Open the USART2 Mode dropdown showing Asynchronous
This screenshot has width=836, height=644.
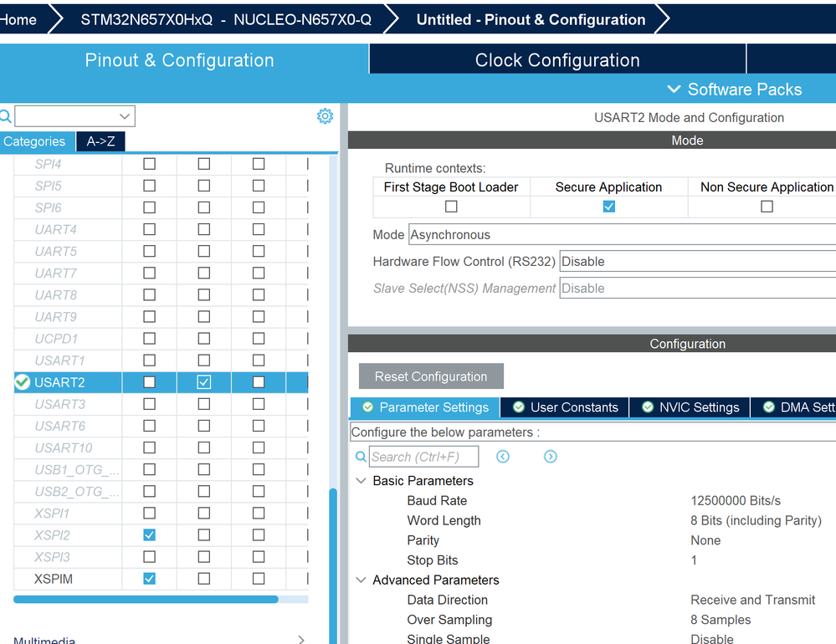pos(623,234)
